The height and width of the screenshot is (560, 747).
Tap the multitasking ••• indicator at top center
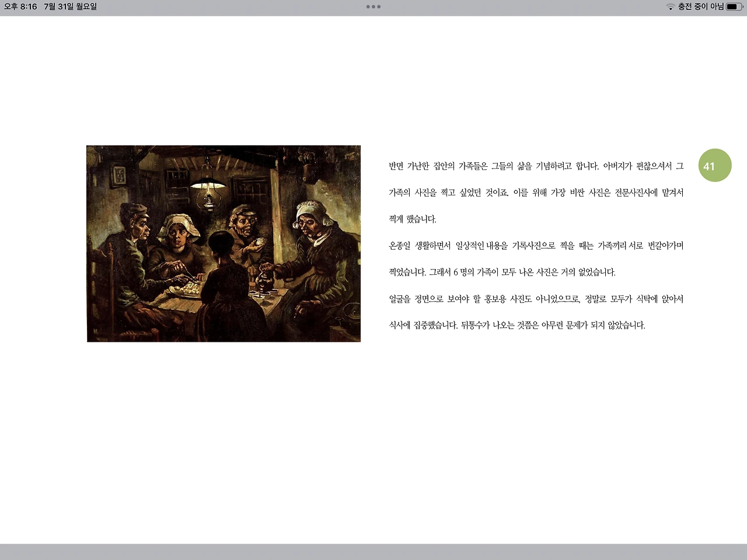373,7
